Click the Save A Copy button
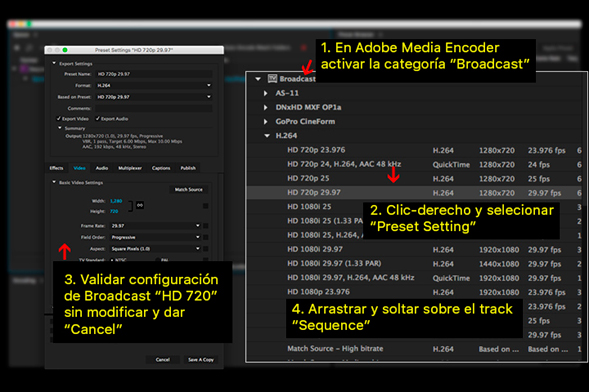This screenshot has width=589, height=392. coord(201,360)
